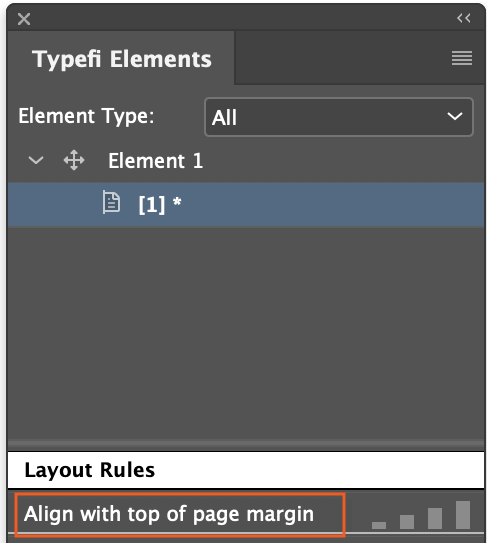The width and height of the screenshot is (487, 543).
Task: Collapse the Element 1 tree chevron
Action: coord(36,161)
